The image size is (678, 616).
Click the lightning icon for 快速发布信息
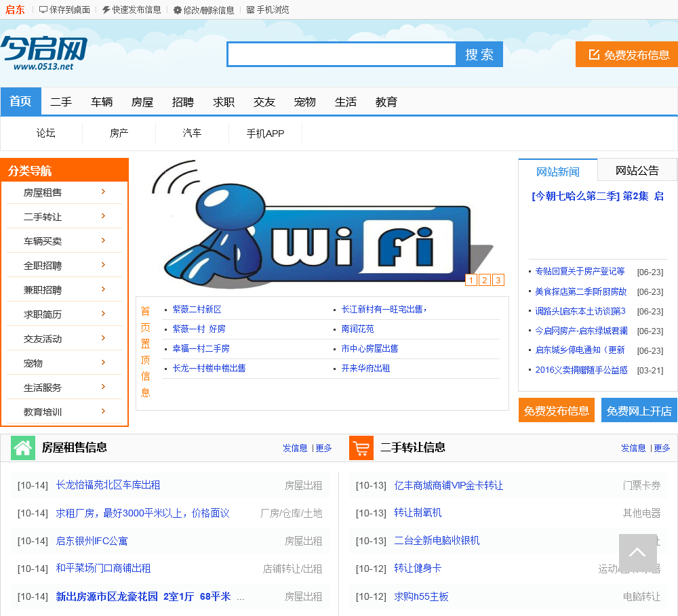coord(106,10)
